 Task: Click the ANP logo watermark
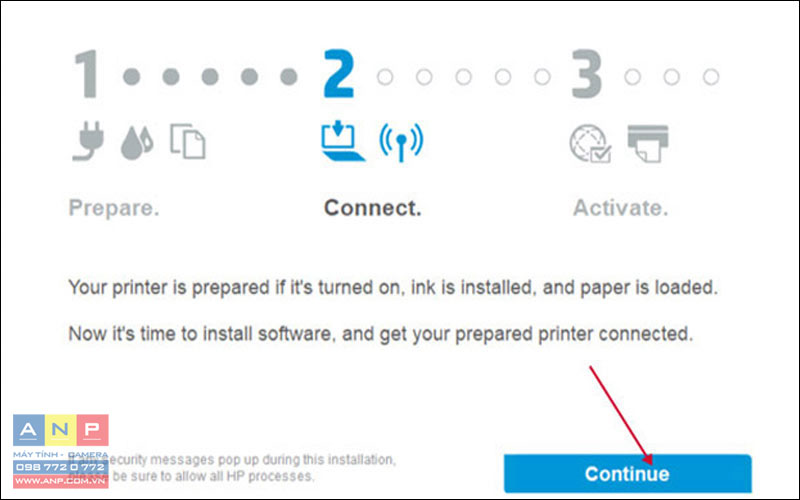point(61,430)
